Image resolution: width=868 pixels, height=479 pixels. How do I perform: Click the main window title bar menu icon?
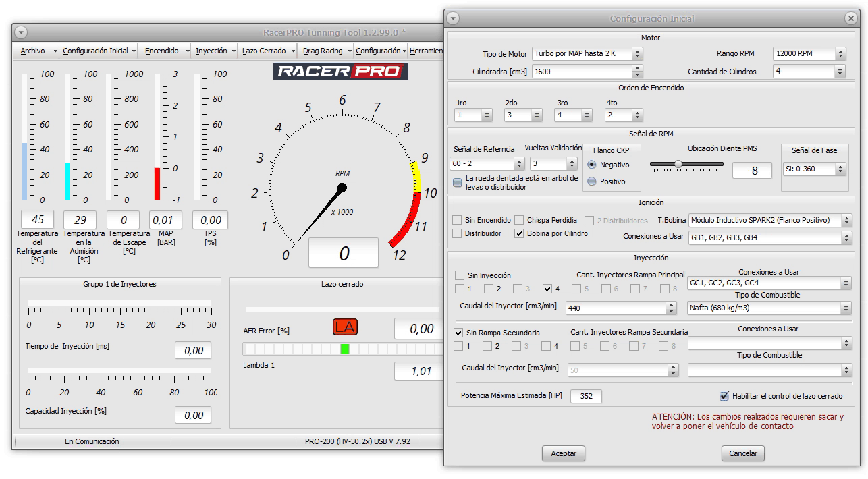21,32
